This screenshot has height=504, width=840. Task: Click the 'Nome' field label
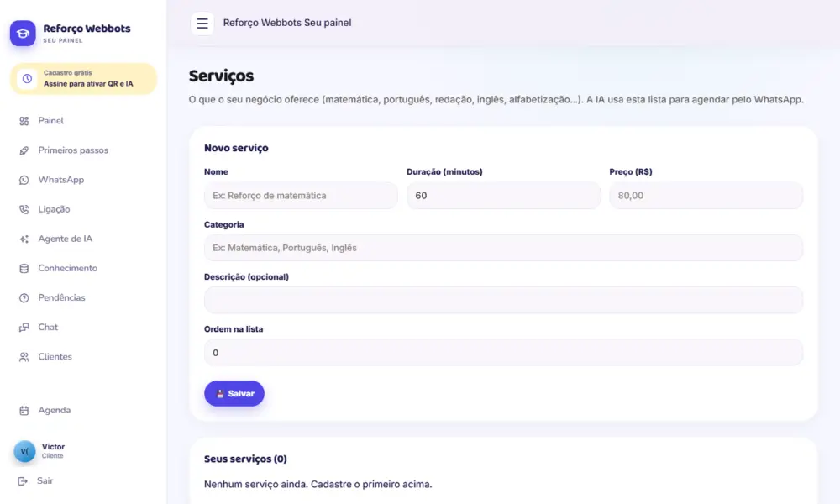point(216,172)
